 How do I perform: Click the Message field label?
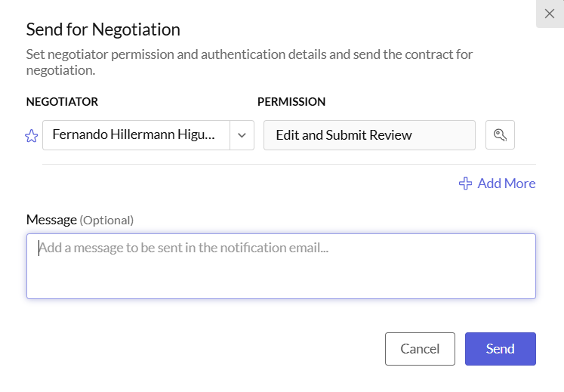[51, 220]
